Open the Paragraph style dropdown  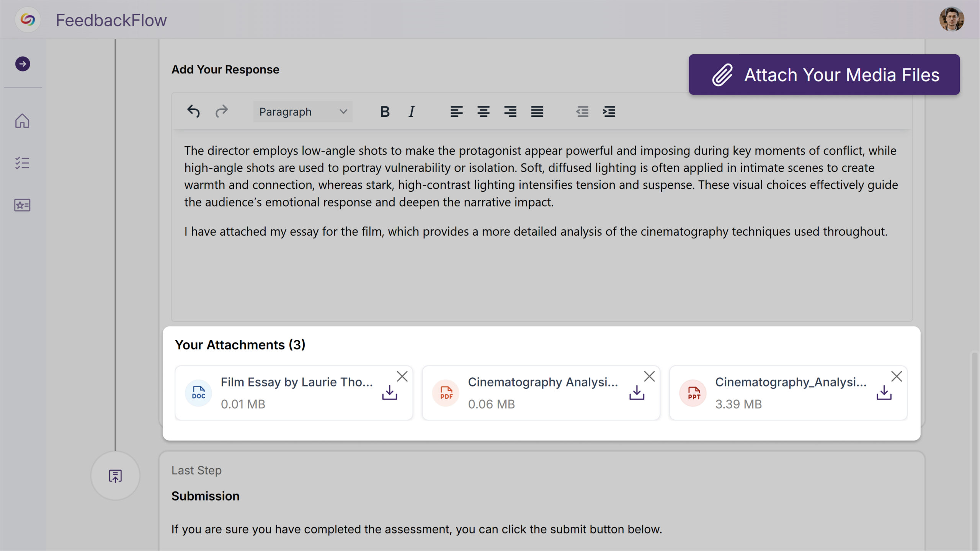[x=302, y=111]
